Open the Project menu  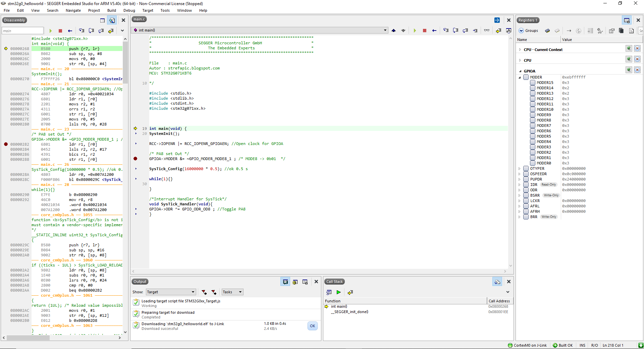[x=94, y=10]
